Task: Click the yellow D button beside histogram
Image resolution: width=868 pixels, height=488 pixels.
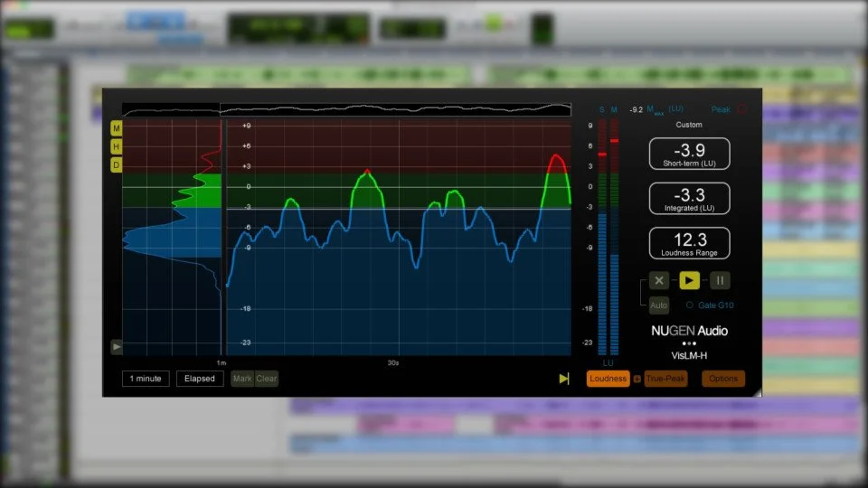Action: (x=117, y=164)
